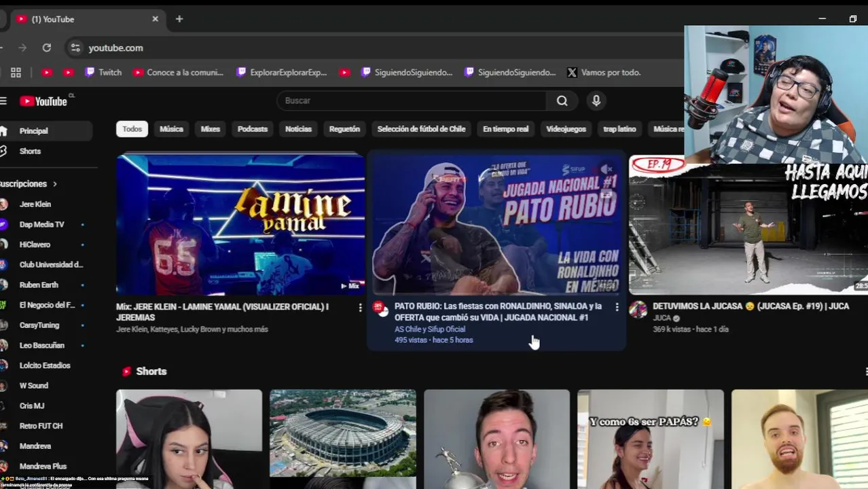Open title DETUVIMOS LA JUCASA video
The image size is (868, 489).
751,306
